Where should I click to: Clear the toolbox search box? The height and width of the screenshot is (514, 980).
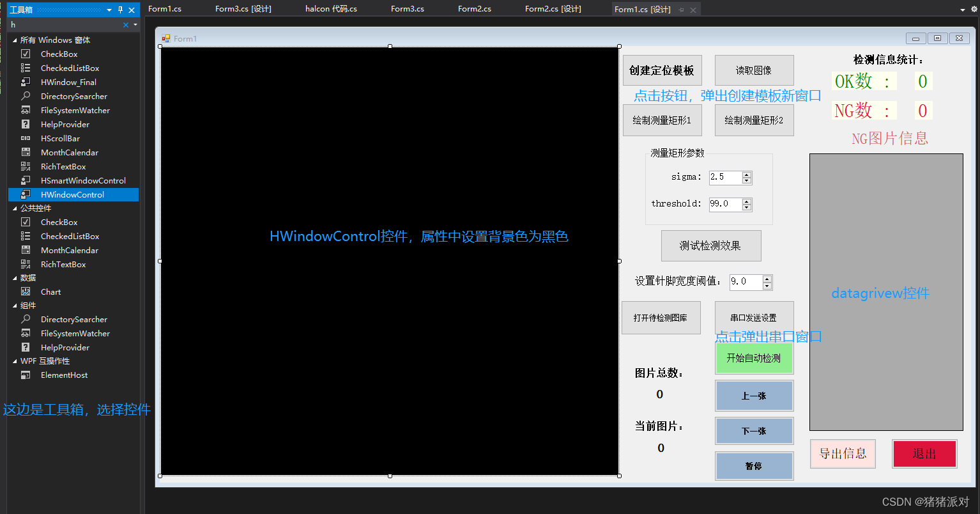coord(125,24)
